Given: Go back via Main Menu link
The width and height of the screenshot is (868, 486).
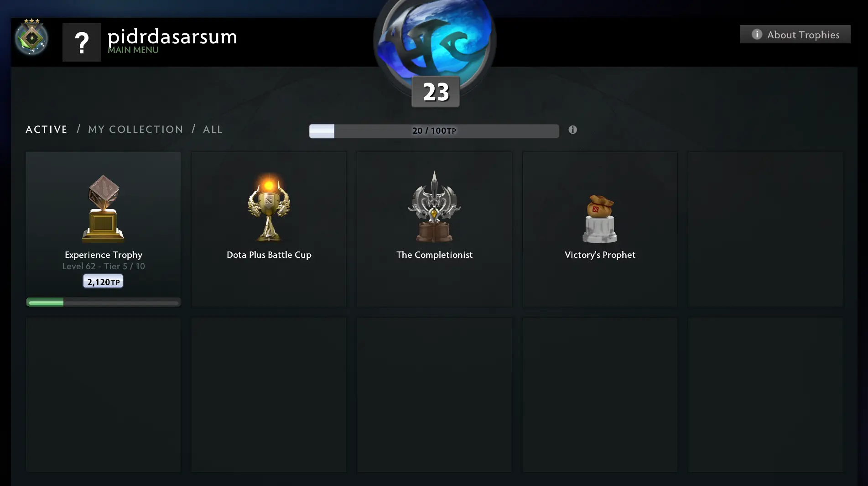Looking at the screenshot, I should click(133, 50).
